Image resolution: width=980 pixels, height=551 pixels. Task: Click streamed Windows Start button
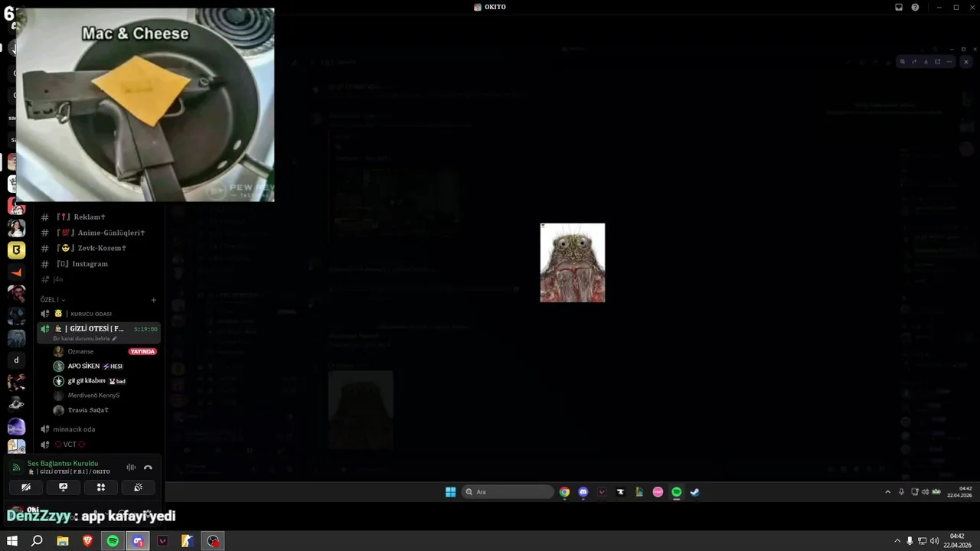coord(451,492)
